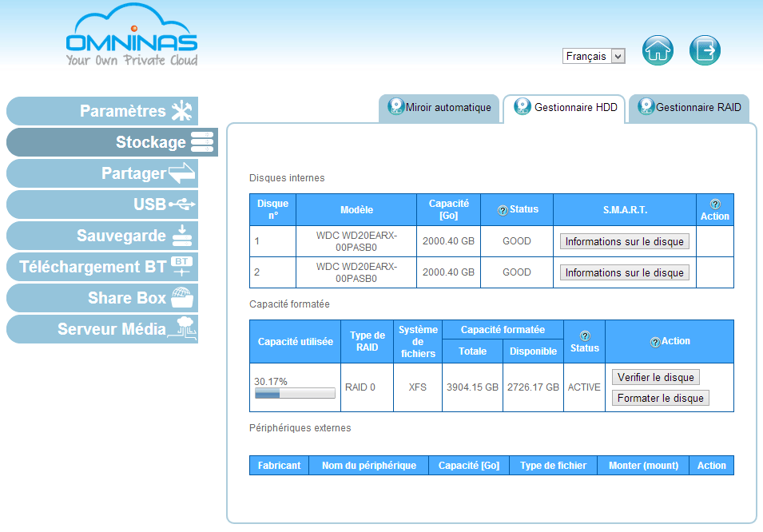Switch to Gestionnaire RAID tab
The height and width of the screenshot is (532, 763).
689,108
